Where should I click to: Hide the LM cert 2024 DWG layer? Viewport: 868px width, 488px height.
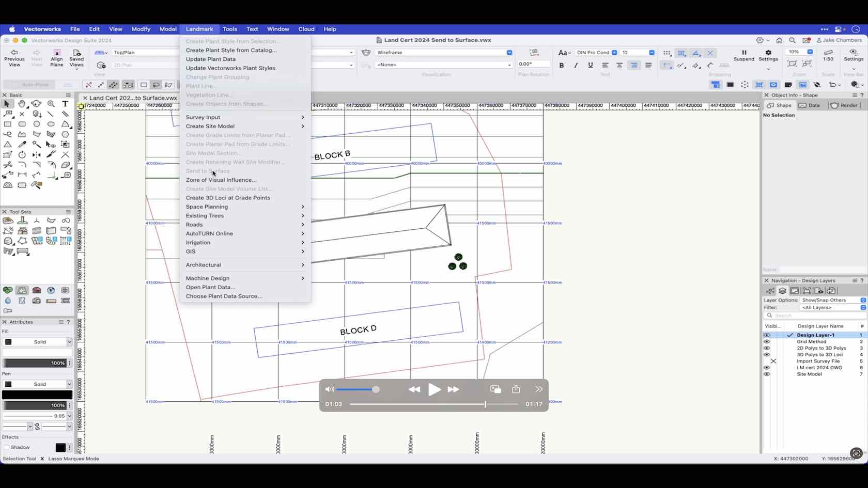(767, 368)
